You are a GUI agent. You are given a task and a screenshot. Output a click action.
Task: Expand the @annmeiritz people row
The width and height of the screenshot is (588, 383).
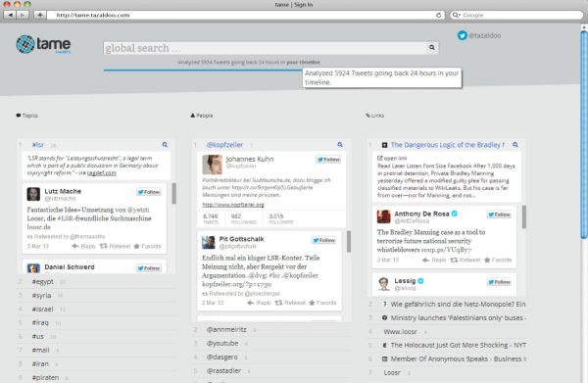pos(271,329)
